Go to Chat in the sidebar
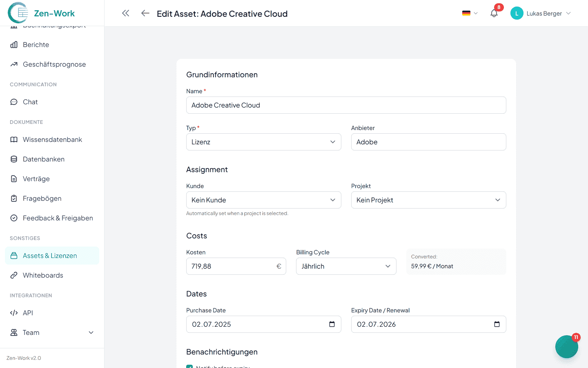 [x=52, y=102]
